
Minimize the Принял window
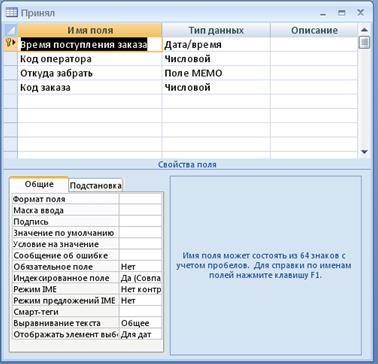pos(323,13)
